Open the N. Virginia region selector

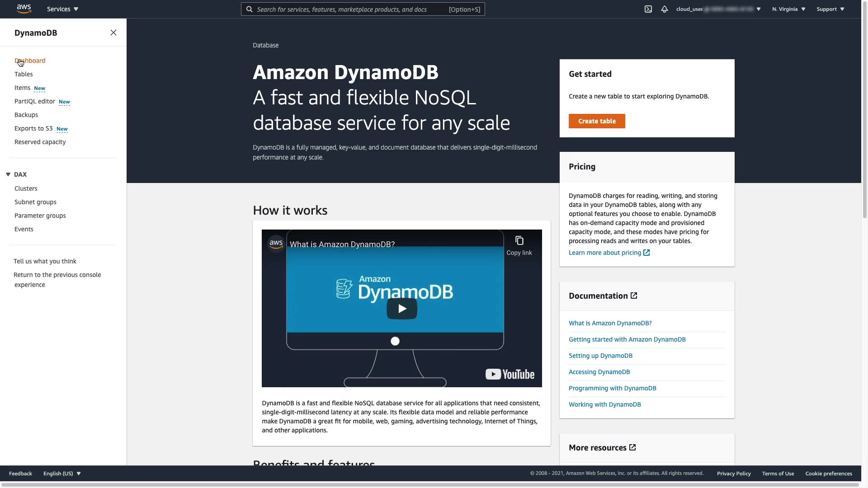point(788,9)
